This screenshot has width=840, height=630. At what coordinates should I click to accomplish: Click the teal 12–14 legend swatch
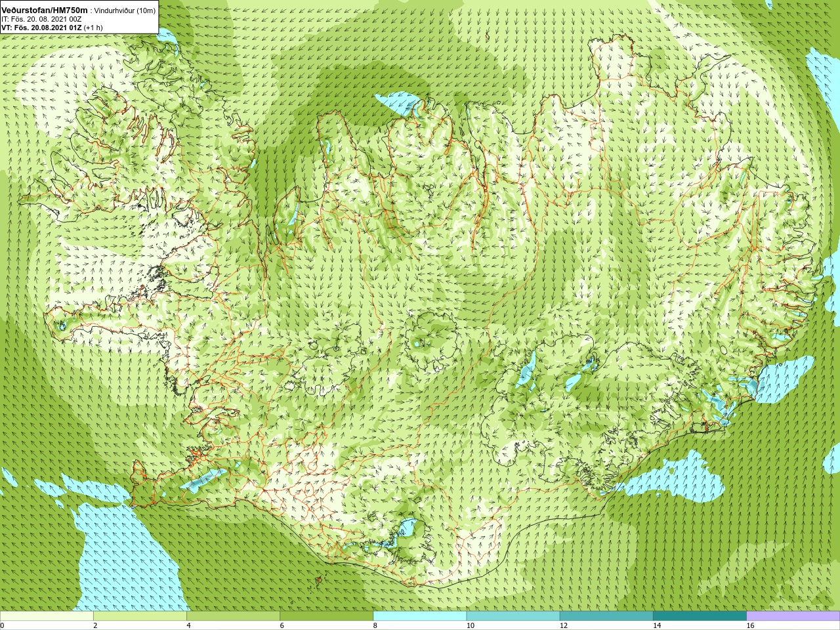tap(606, 616)
